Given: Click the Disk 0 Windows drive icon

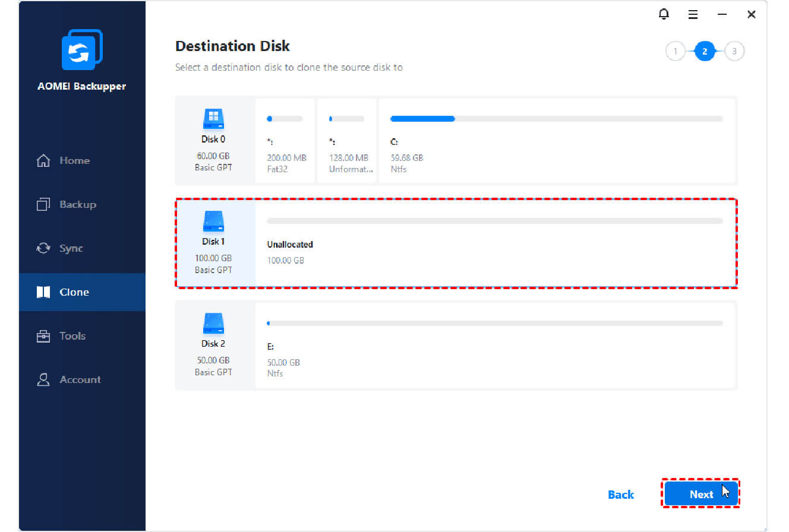Looking at the screenshot, I should [x=213, y=119].
